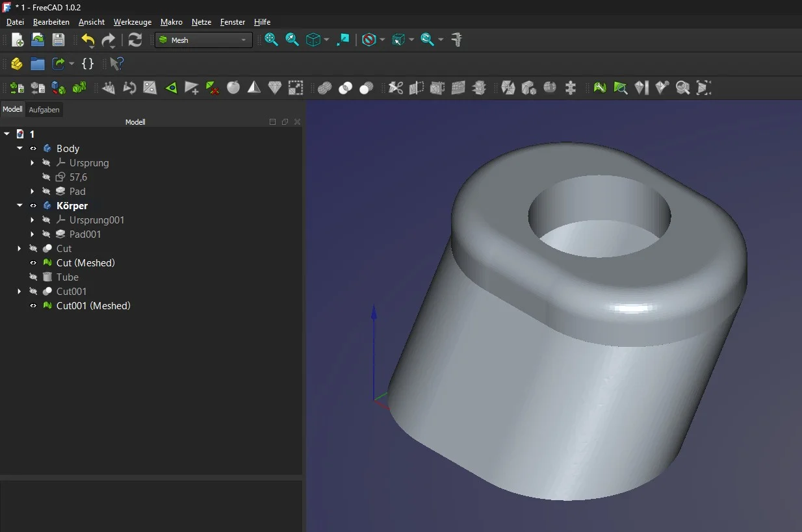Open the Makro menu
The image size is (802, 532).
tap(172, 22)
